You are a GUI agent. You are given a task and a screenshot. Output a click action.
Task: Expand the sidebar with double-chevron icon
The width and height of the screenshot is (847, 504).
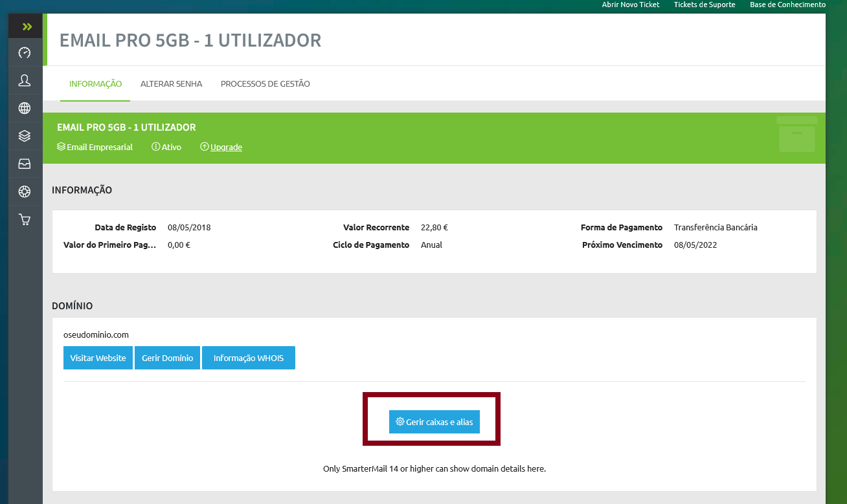pyautogui.click(x=26, y=27)
